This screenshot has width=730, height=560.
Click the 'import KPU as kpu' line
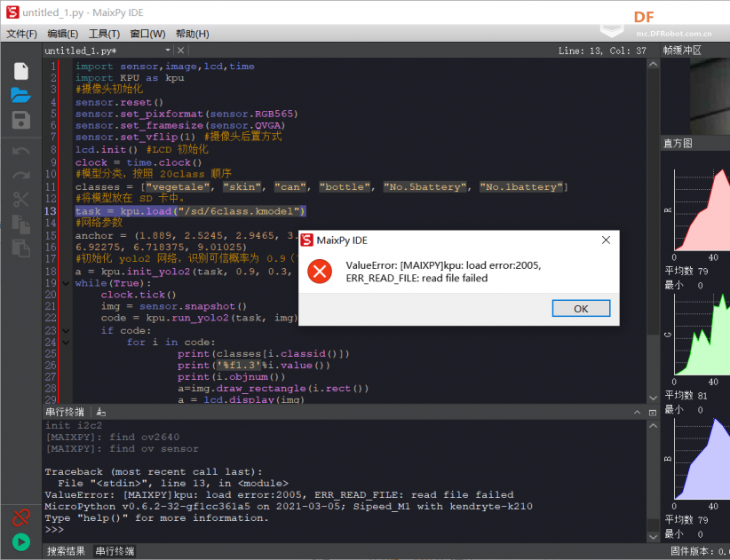(x=130, y=78)
